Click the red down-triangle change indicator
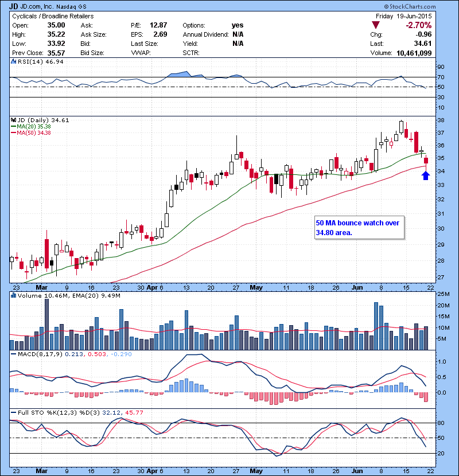The width and height of the screenshot is (459, 476). point(376,25)
